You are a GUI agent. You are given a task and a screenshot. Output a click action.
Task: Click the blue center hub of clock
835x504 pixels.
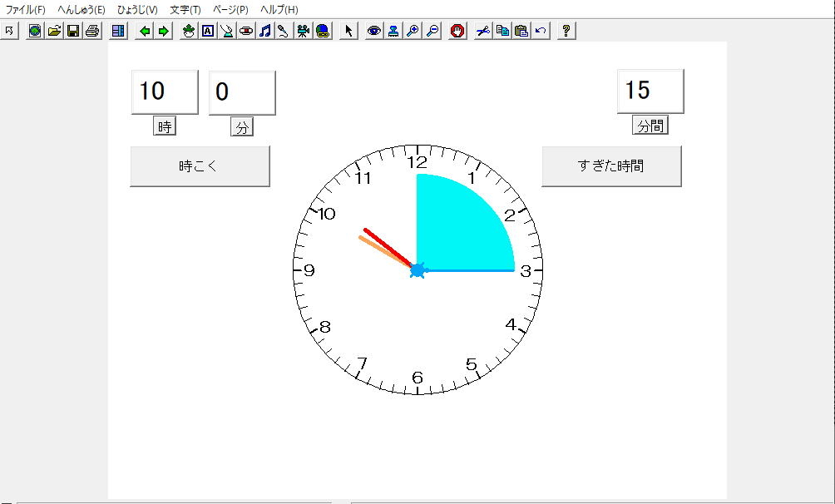[417, 270]
